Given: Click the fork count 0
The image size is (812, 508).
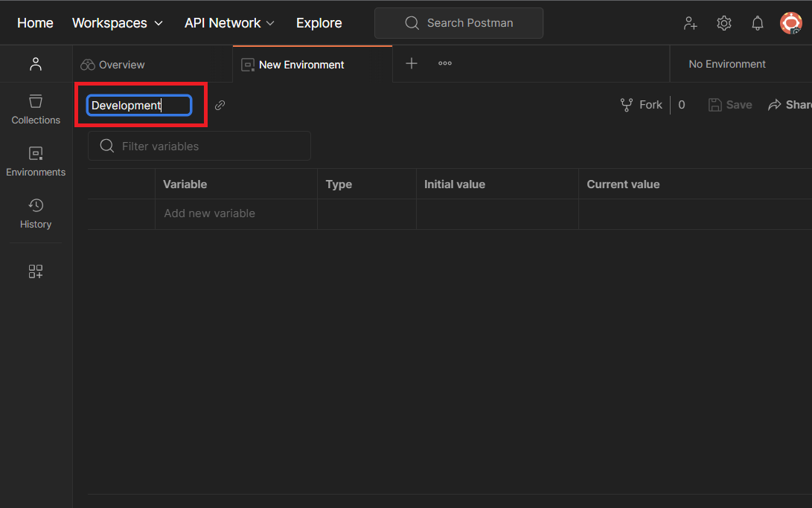Looking at the screenshot, I should point(682,105).
